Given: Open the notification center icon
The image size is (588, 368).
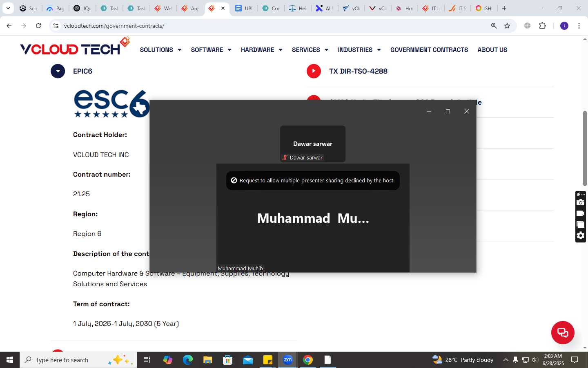Looking at the screenshot, I should (575, 360).
